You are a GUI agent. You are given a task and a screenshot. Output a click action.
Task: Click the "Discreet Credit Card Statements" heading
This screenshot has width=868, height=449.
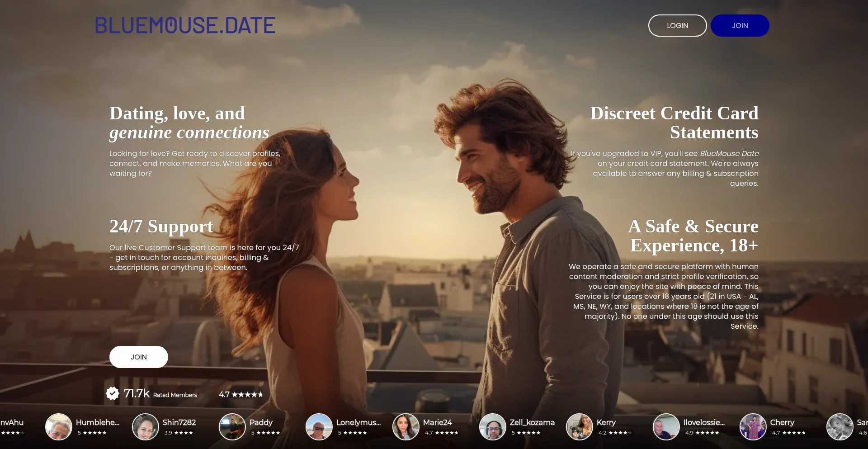(674, 123)
